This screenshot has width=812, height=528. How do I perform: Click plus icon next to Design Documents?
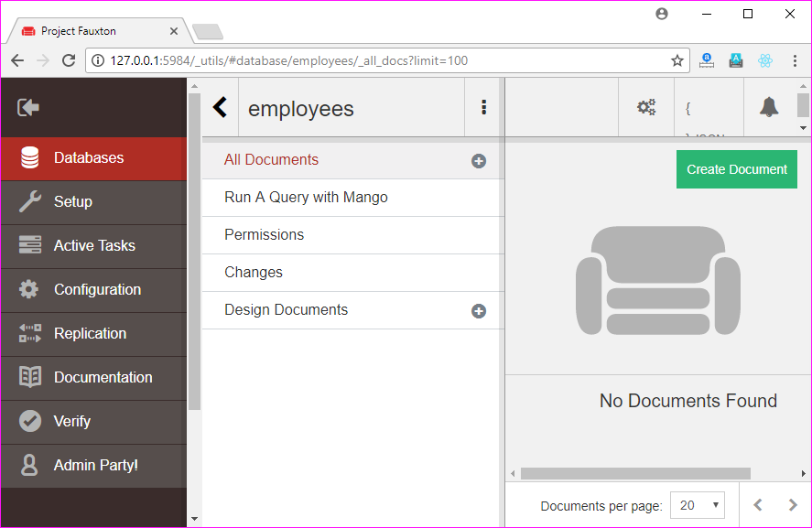pos(479,311)
